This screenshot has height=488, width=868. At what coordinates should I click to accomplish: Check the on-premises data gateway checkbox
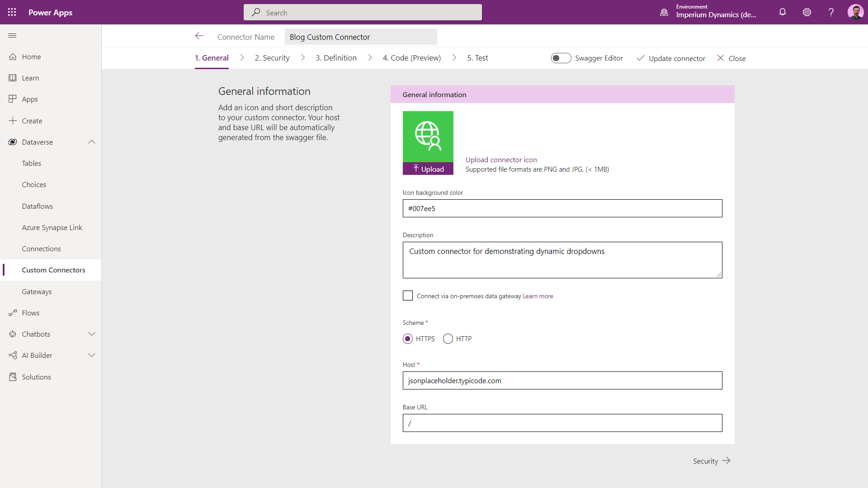pyautogui.click(x=408, y=296)
